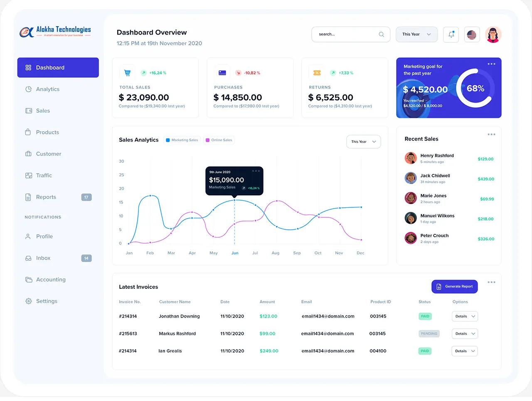Viewport: 532px width, 401px height.
Task: Select Henry Rashford in Recent Sales
Action: (437, 156)
